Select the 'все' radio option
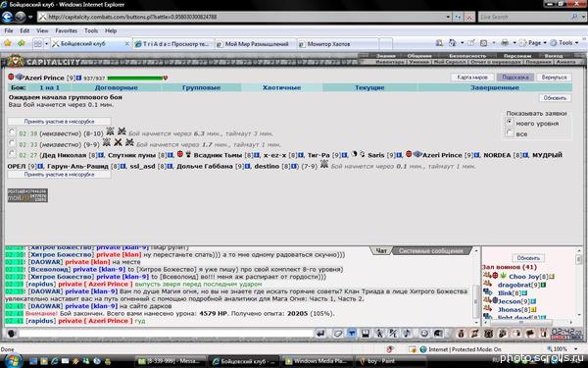 point(509,132)
